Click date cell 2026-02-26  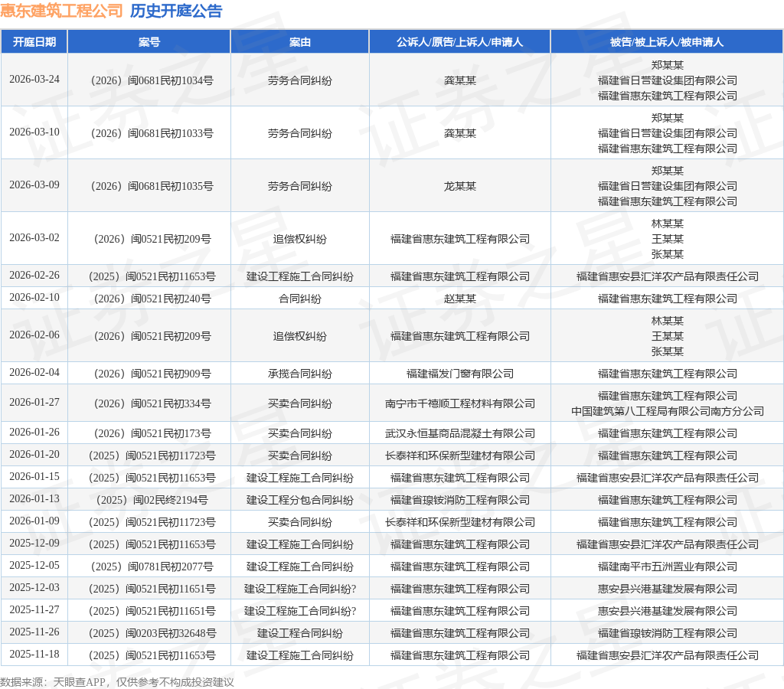pos(34,275)
